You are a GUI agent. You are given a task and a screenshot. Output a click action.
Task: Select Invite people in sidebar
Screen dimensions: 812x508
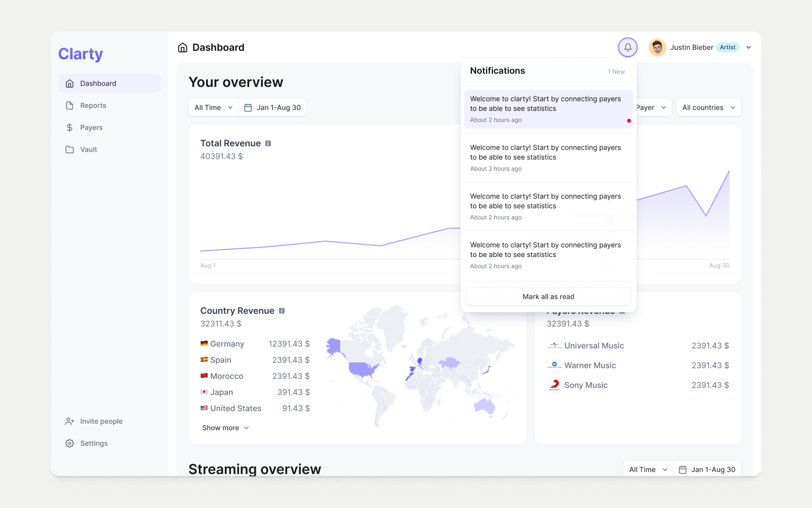tap(110, 421)
